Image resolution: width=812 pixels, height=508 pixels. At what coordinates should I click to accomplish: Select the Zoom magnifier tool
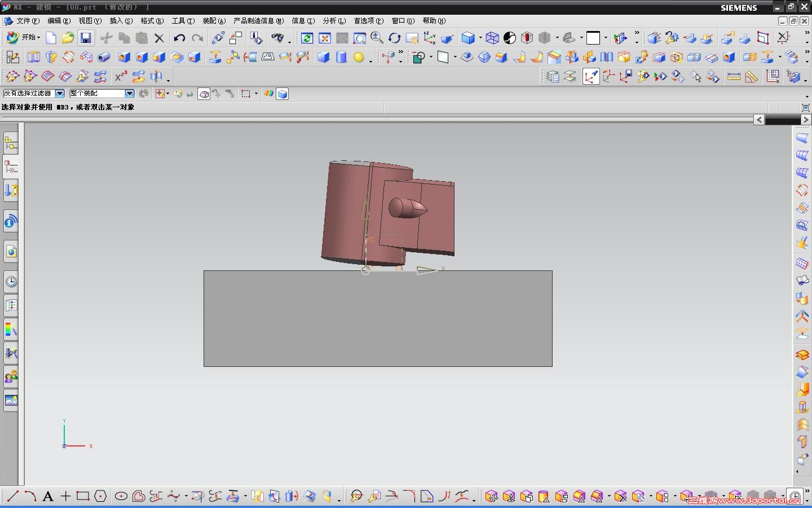[x=377, y=38]
